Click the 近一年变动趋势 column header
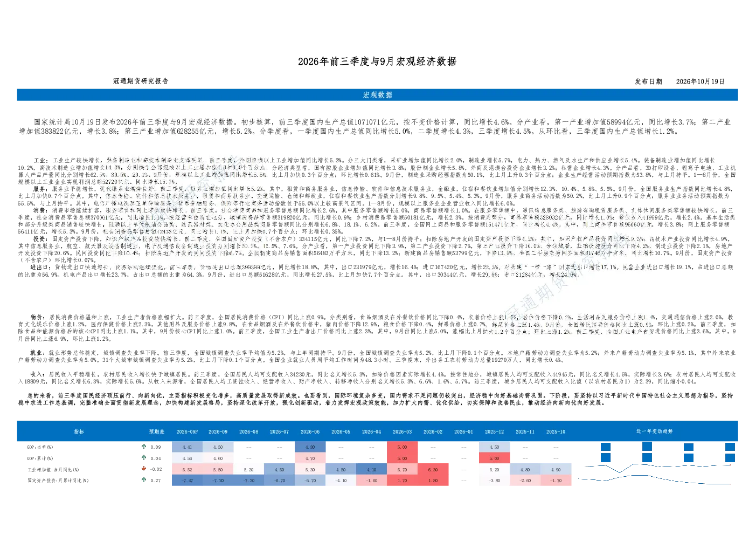This screenshot has width=756, height=535. (x=654, y=431)
